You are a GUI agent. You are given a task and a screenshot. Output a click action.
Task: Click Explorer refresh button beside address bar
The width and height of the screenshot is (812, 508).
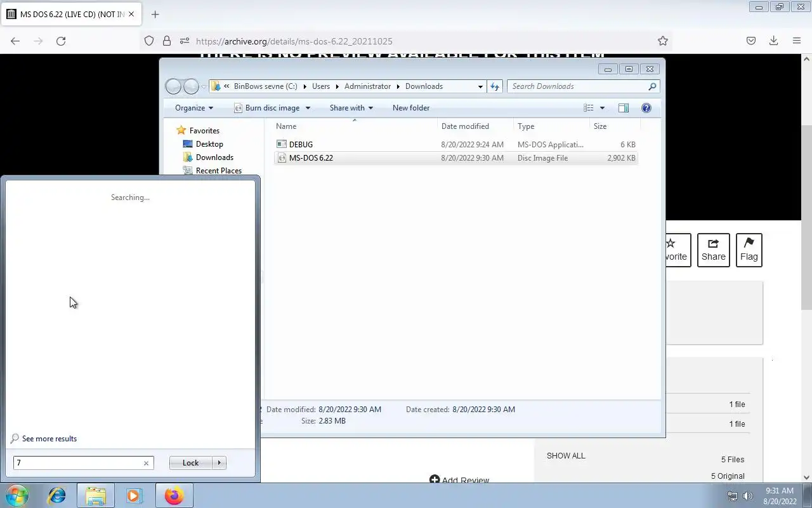click(x=495, y=86)
